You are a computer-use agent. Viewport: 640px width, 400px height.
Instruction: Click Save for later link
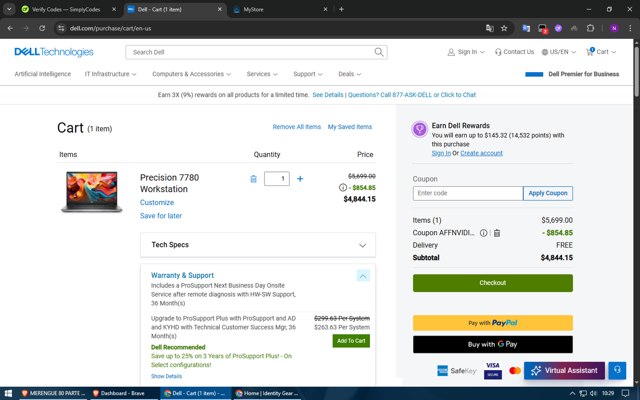pyautogui.click(x=161, y=216)
